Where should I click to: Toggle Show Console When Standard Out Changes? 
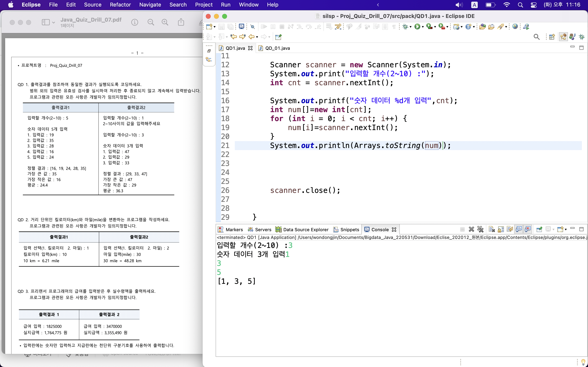point(519,229)
